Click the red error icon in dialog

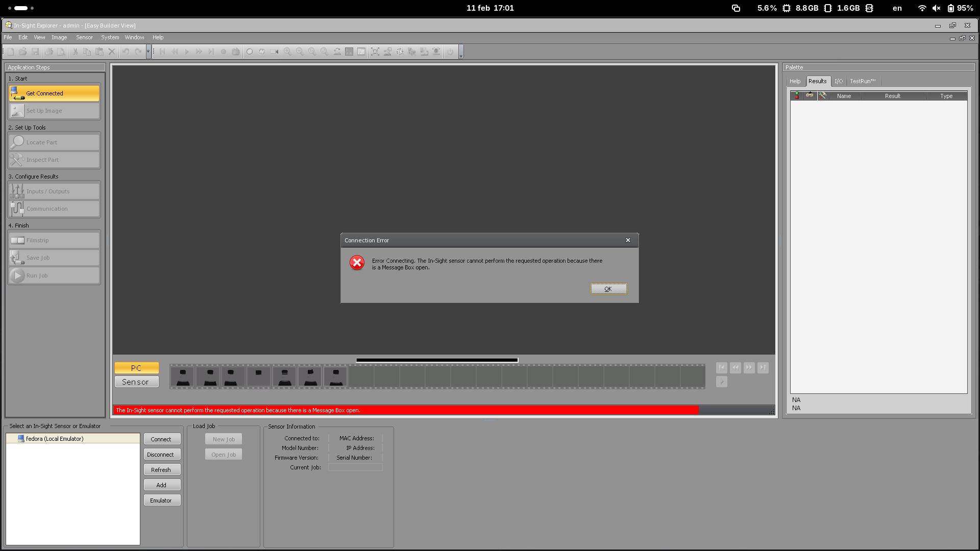coord(357,263)
